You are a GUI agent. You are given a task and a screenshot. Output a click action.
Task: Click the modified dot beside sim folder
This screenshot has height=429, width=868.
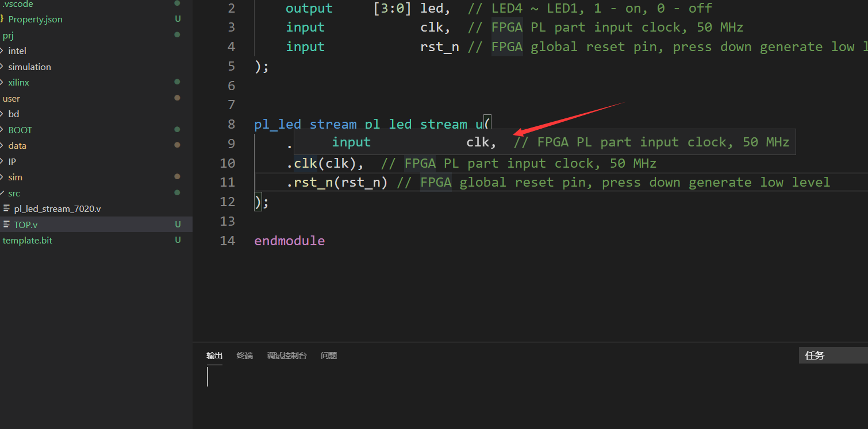(177, 176)
